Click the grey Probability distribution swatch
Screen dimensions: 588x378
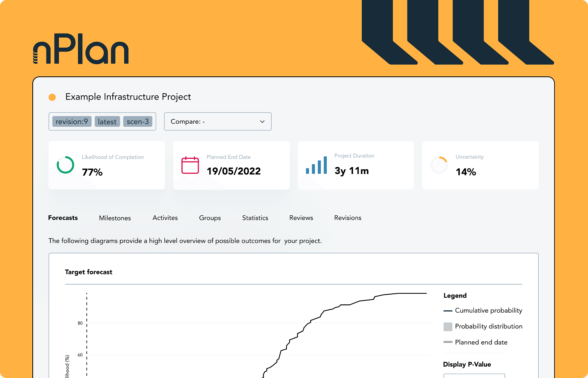coord(448,326)
